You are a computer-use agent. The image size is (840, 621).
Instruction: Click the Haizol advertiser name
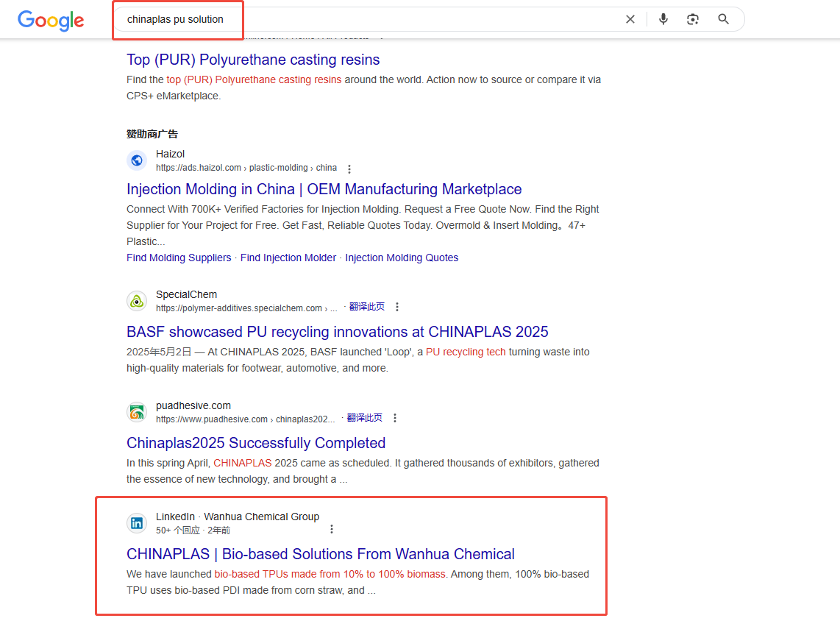point(171,155)
